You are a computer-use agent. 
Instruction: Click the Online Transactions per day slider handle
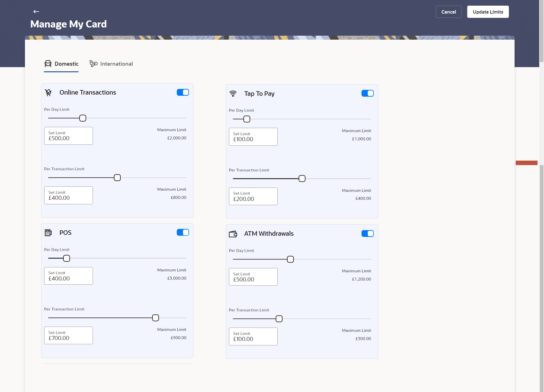pos(83,118)
